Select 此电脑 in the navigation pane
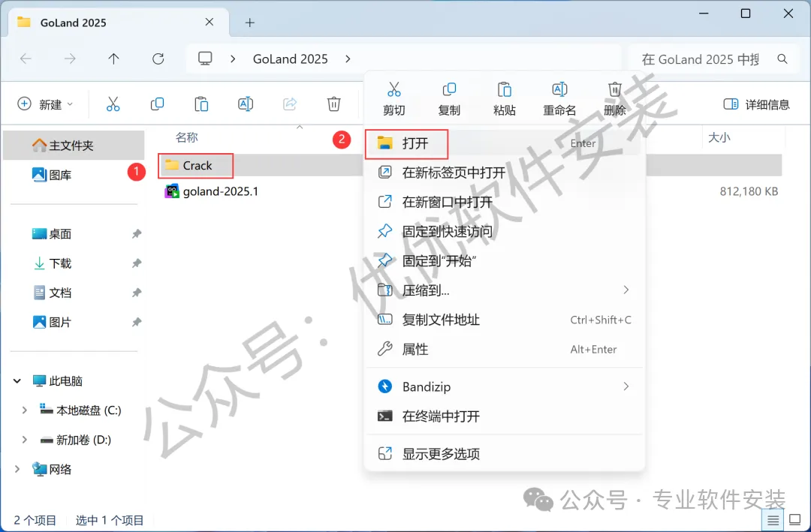Screen dimensions: 811x532 [x=57, y=381]
